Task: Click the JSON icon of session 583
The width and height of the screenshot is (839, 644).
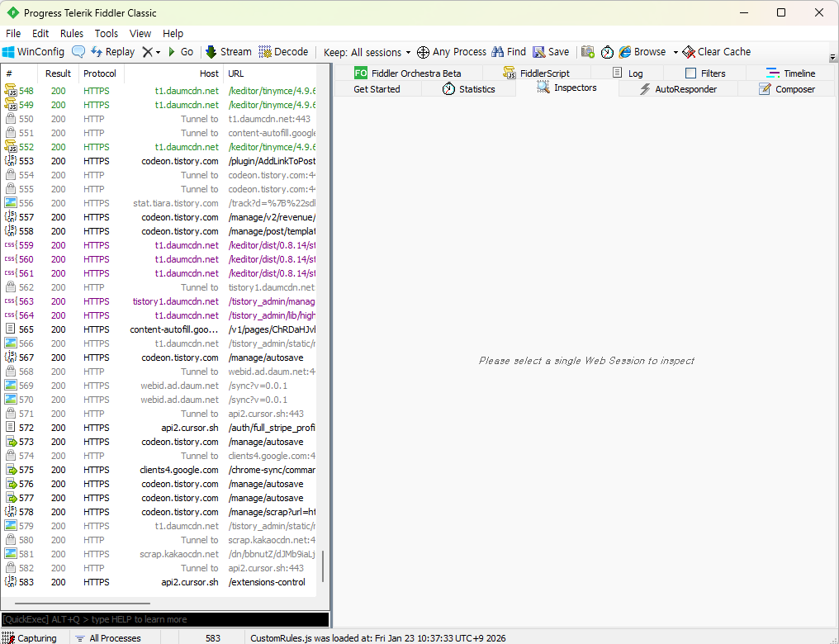Action: click(x=11, y=581)
